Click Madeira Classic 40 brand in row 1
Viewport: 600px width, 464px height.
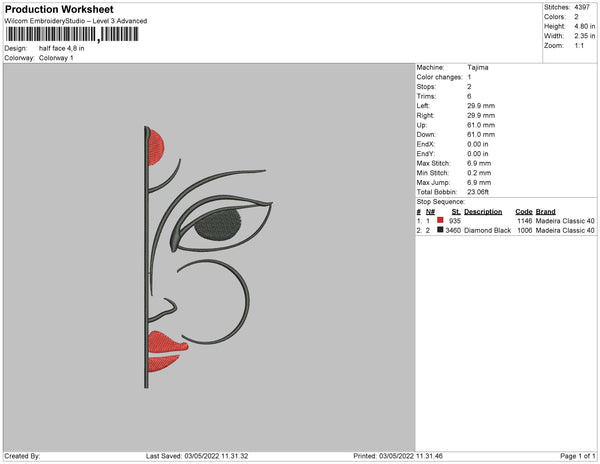(565, 221)
